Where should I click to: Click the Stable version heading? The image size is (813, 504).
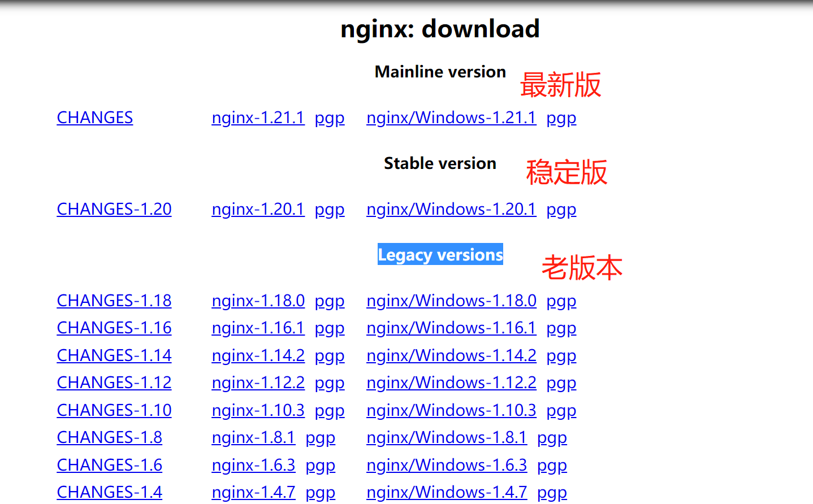440,163
